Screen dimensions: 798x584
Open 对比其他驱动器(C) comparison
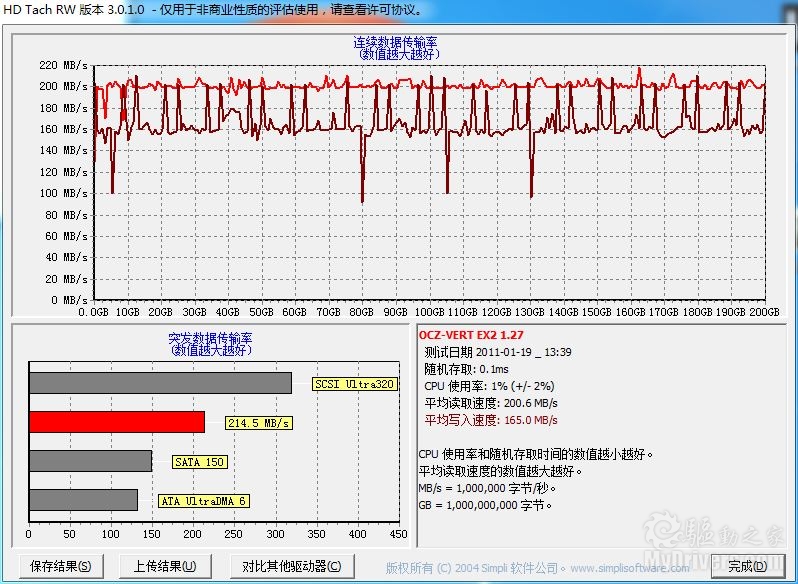(x=292, y=566)
